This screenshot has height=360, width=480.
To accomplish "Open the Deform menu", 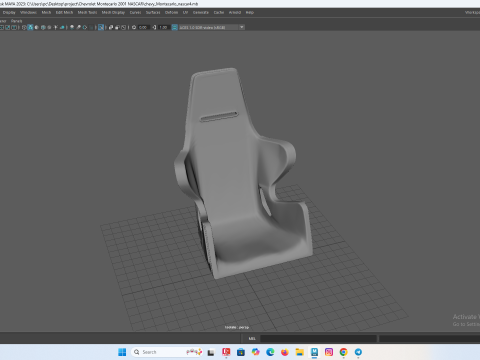I will coord(171,13).
